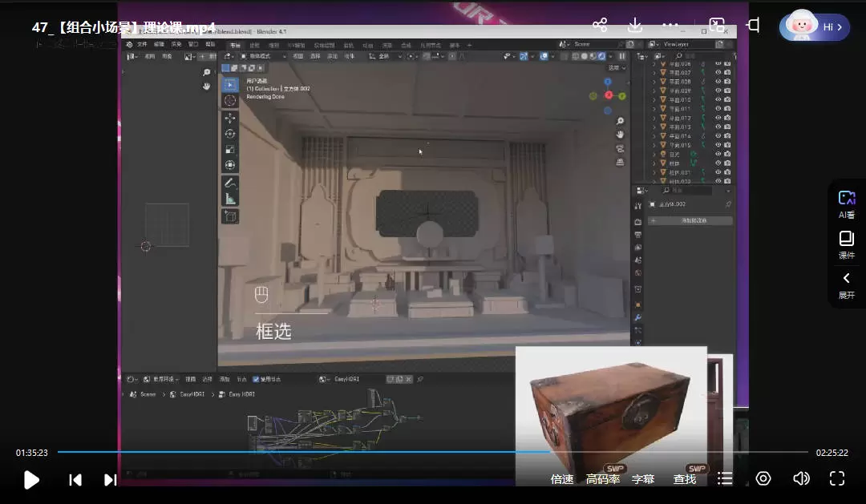The width and height of the screenshot is (866, 504).
Task: Skip to the previous video
Action: [x=75, y=480]
